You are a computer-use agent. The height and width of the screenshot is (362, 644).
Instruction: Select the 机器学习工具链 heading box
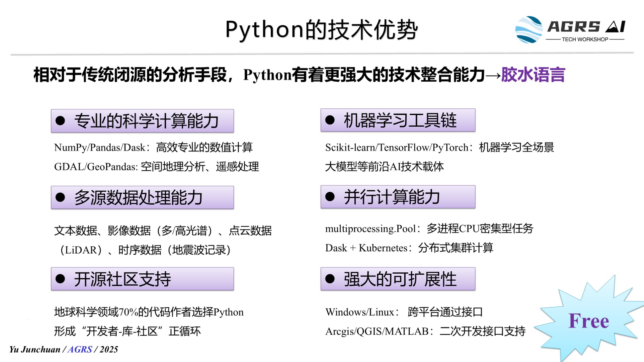[398, 120]
